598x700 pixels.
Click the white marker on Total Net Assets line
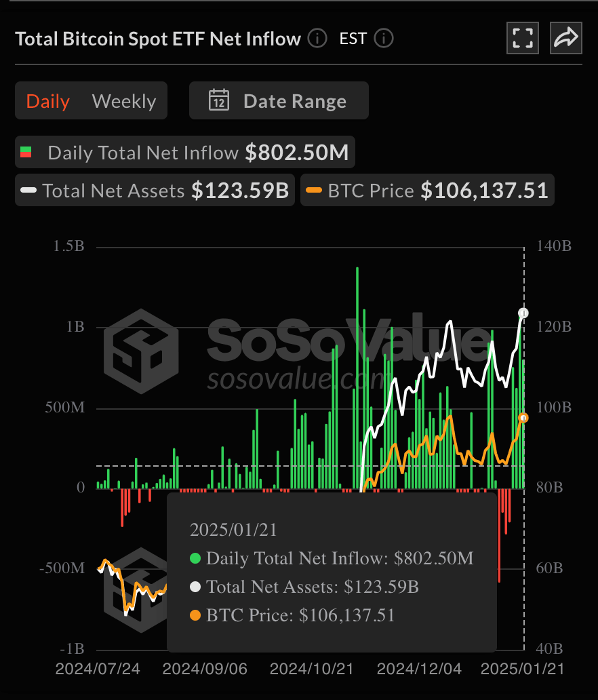pos(523,313)
